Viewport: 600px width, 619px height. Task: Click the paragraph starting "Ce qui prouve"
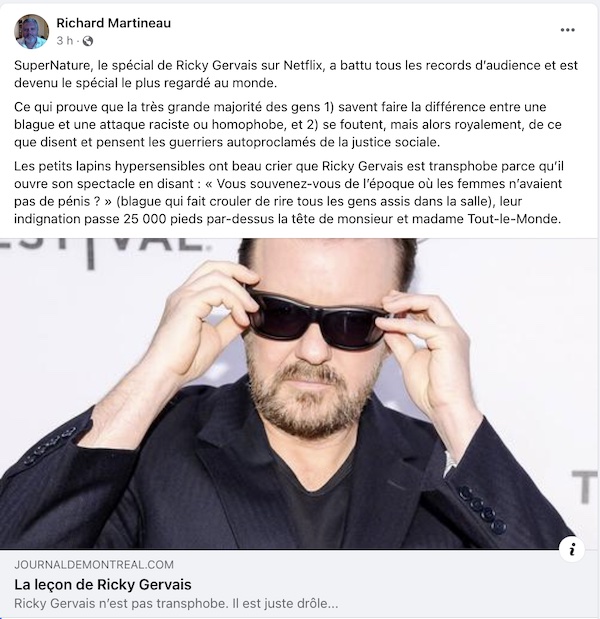288,124
